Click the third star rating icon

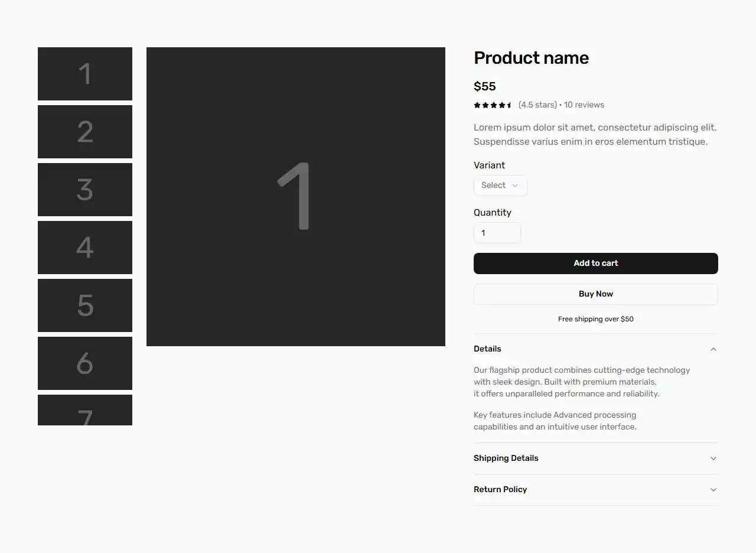pyautogui.click(x=493, y=105)
